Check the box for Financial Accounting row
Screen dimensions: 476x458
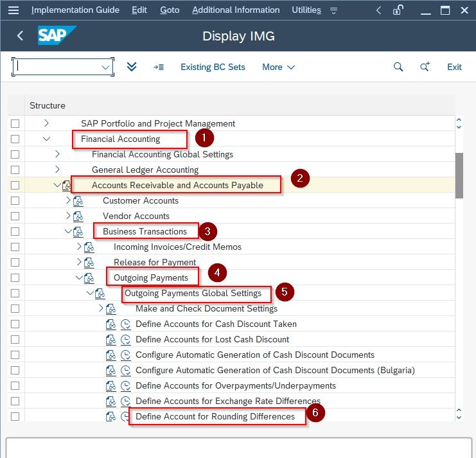[x=15, y=139]
